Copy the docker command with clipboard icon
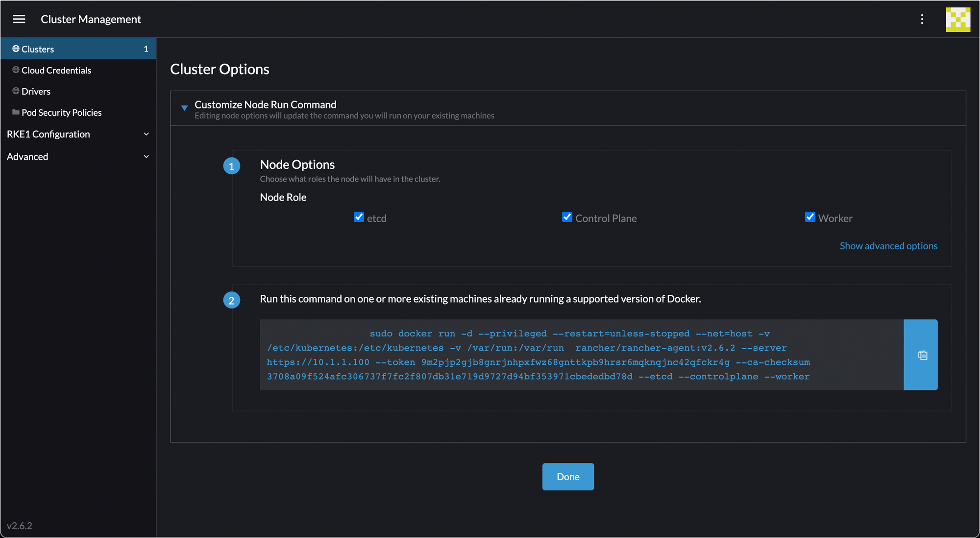Image resolution: width=980 pixels, height=538 pixels. tap(922, 355)
